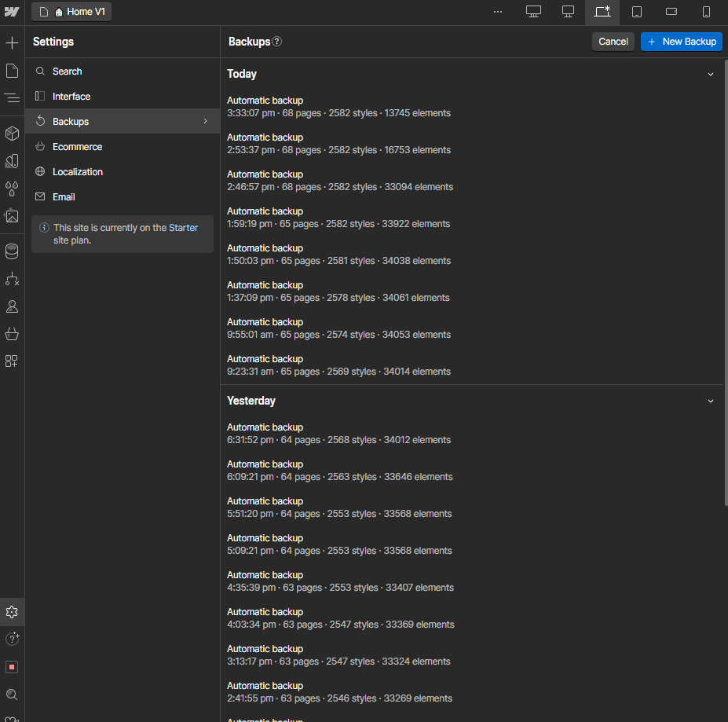Screen dimensions: 728x722
Task: Open the Navigator panel
Action: [12, 98]
